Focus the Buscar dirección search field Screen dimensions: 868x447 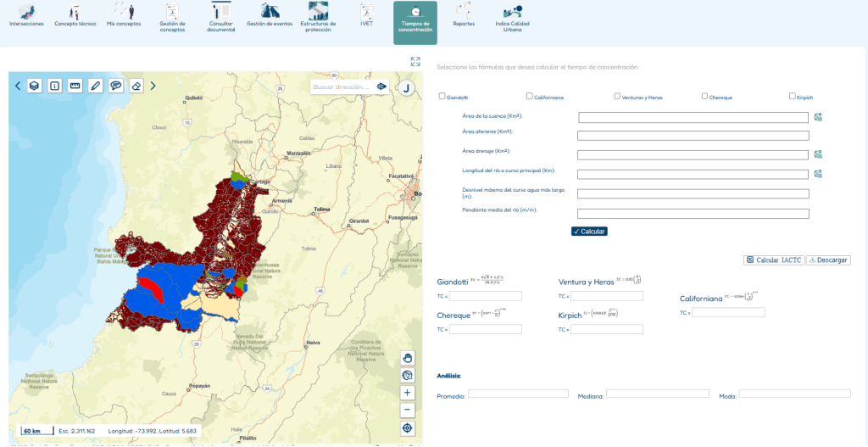point(343,87)
